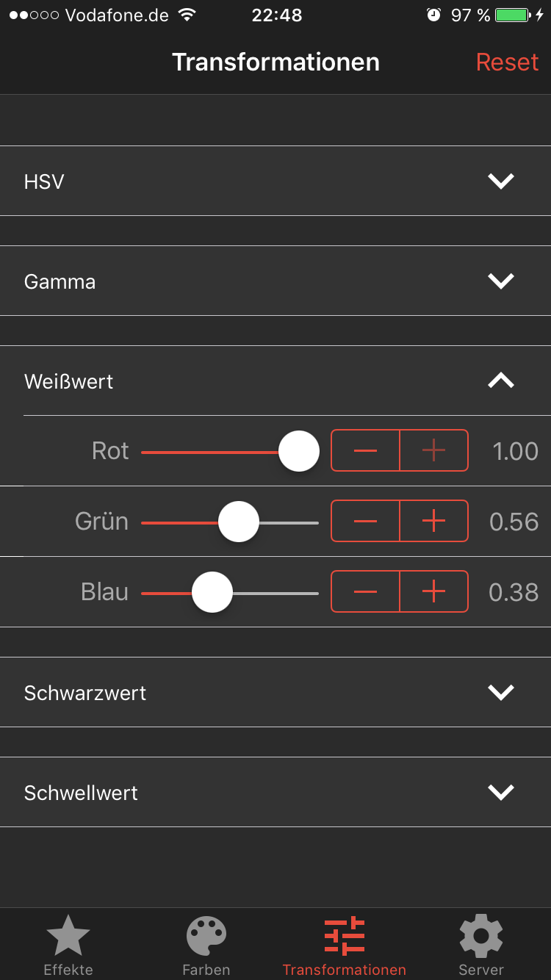Viewport: 551px width, 980px height.
Task: Expand the Schwarzwert section
Action: click(501, 692)
